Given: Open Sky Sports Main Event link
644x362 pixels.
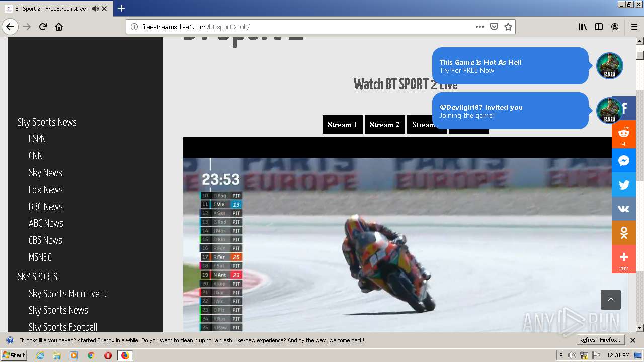Looking at the screenshot, I should click(x=68, y=294).
